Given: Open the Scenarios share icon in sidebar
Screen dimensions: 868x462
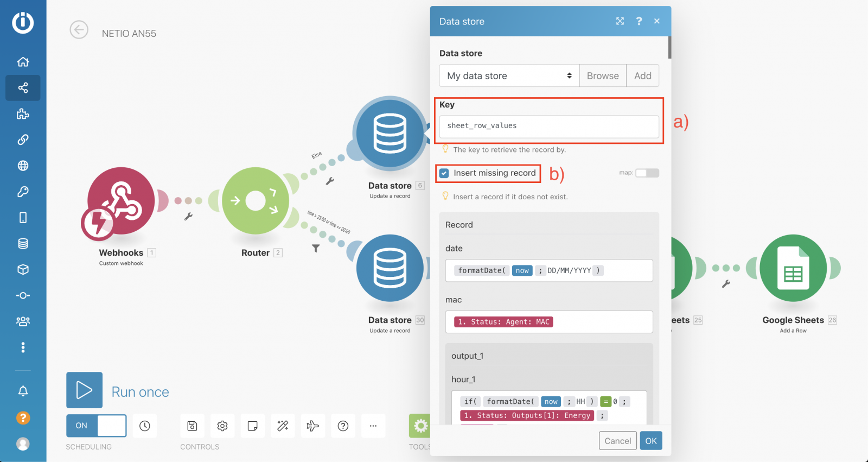Looking at the screenshot, I should [23, 88].
